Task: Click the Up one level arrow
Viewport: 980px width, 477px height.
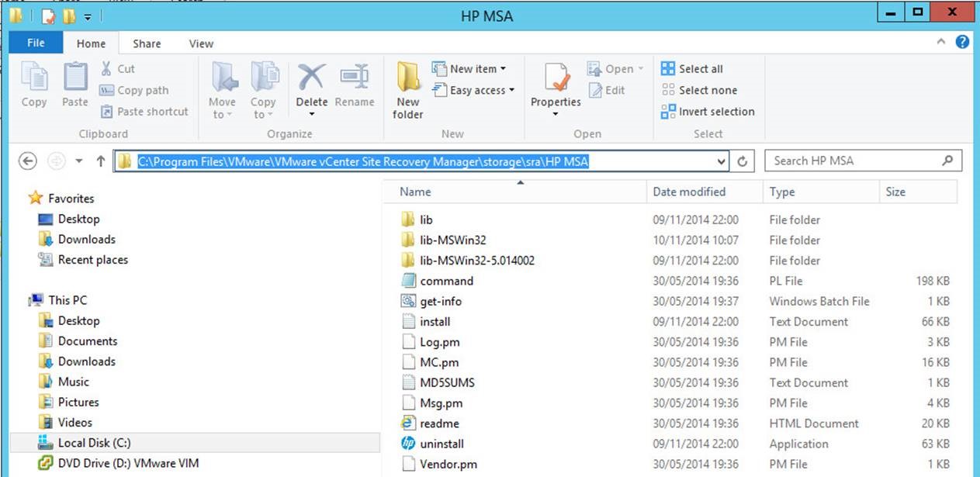Action: point(100,161)
